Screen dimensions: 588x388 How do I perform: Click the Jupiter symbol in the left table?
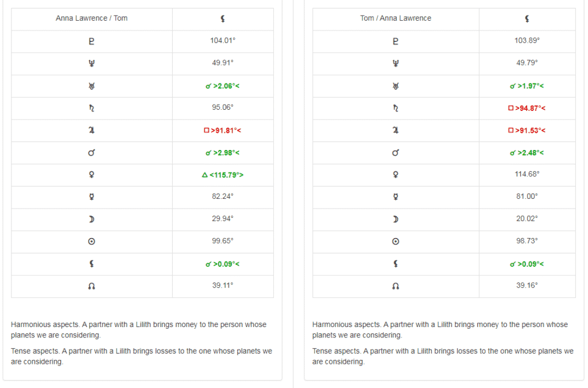[92, 130]
